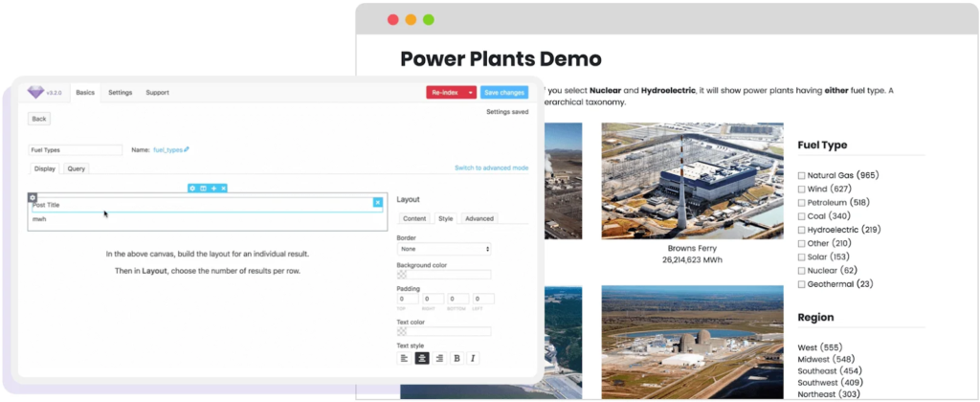Open the Layout Advanced tab
The image size is (980, 402).
(479, 218)
